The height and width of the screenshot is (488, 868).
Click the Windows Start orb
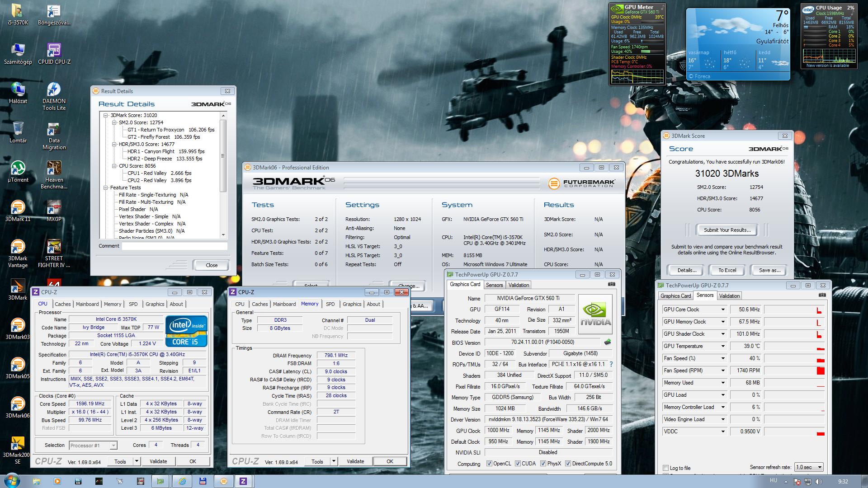point(12,480)
